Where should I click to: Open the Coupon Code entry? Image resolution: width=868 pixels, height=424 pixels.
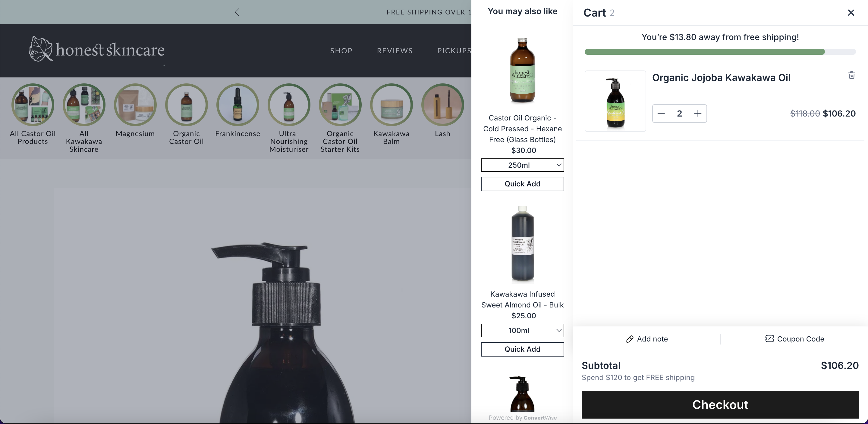(x=794, y=339)
